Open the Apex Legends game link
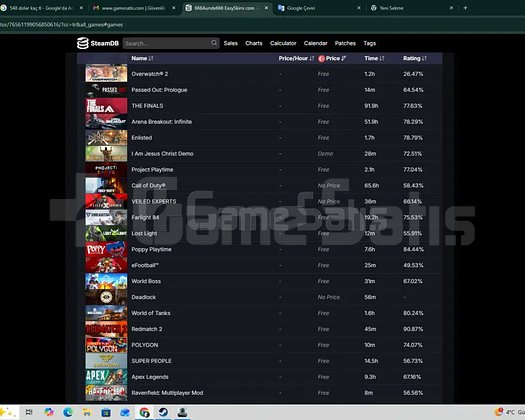525x420 pixels. [x=150, y=377]
